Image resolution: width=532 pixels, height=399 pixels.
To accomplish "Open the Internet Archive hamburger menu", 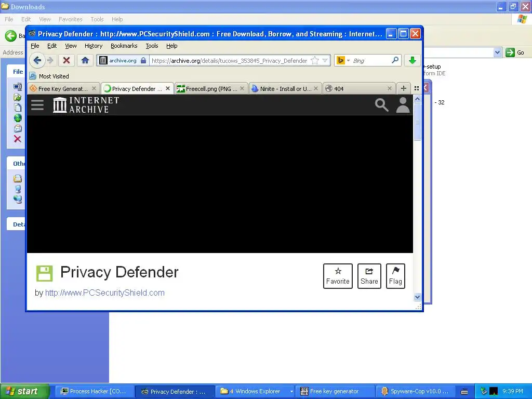I will 37,105.
